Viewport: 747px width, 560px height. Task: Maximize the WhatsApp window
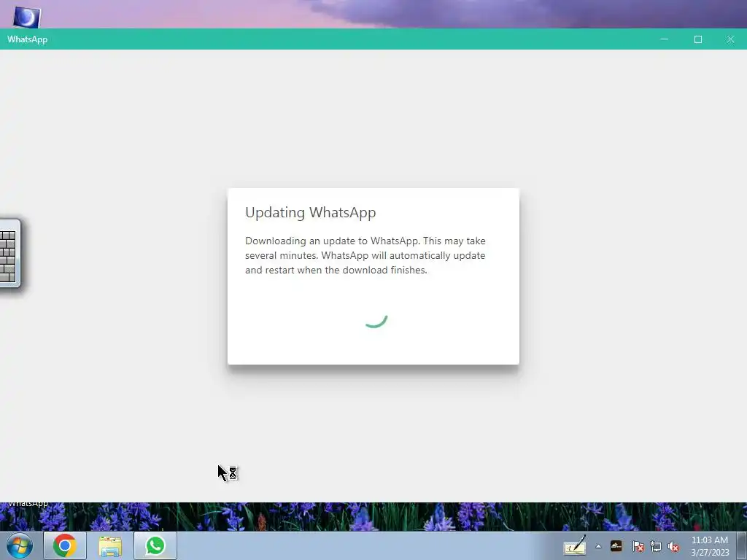698,39
